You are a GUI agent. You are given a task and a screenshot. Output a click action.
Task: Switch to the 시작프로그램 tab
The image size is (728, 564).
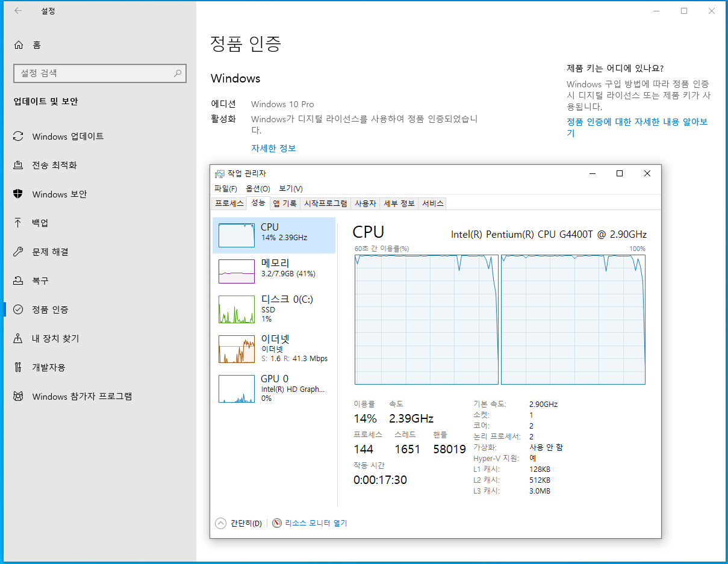pos(325,203)
